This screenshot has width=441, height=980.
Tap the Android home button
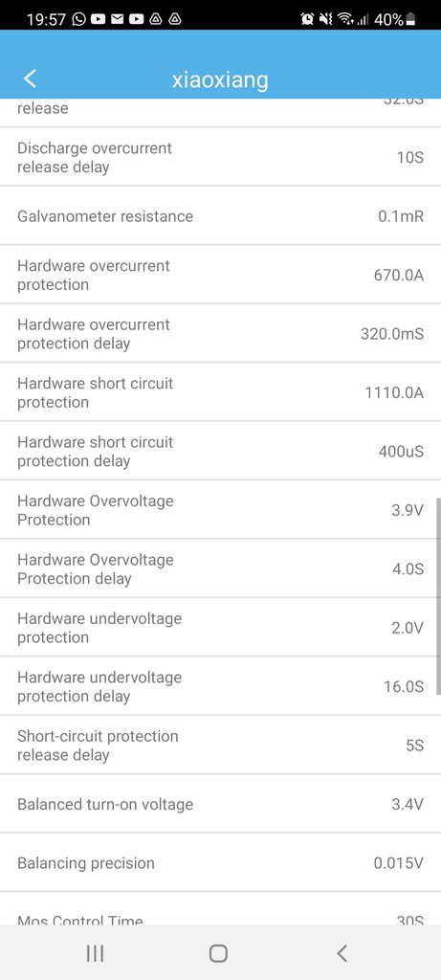click(x=218, y=953)
